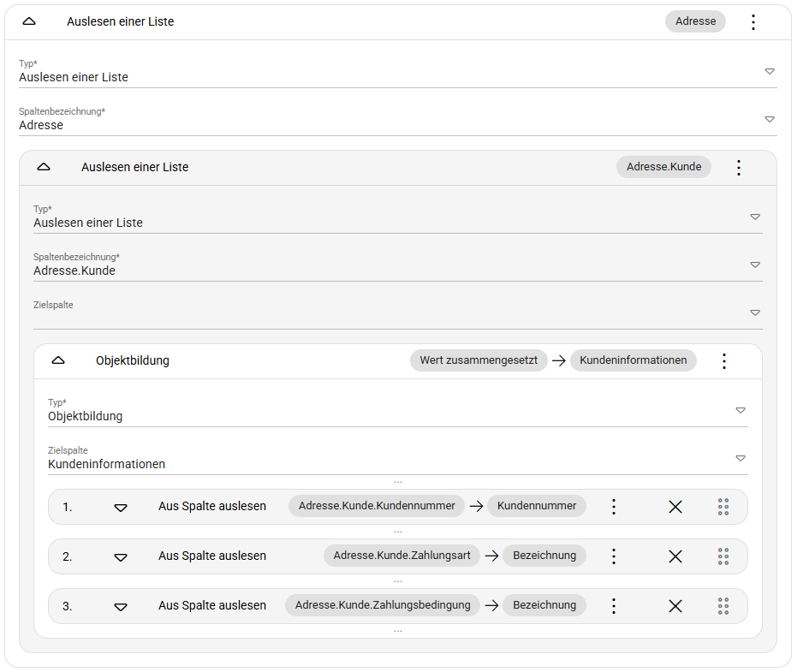Collapse the Objektbildung section
Image resolution: width=797 pixels, height=672 pixels.
pos(58,360)
